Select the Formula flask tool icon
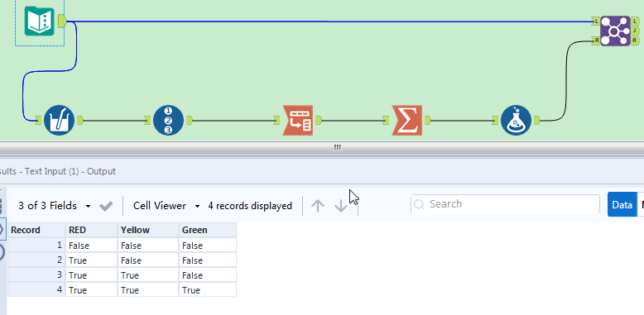The image size is (644, 315). point(517,121)
